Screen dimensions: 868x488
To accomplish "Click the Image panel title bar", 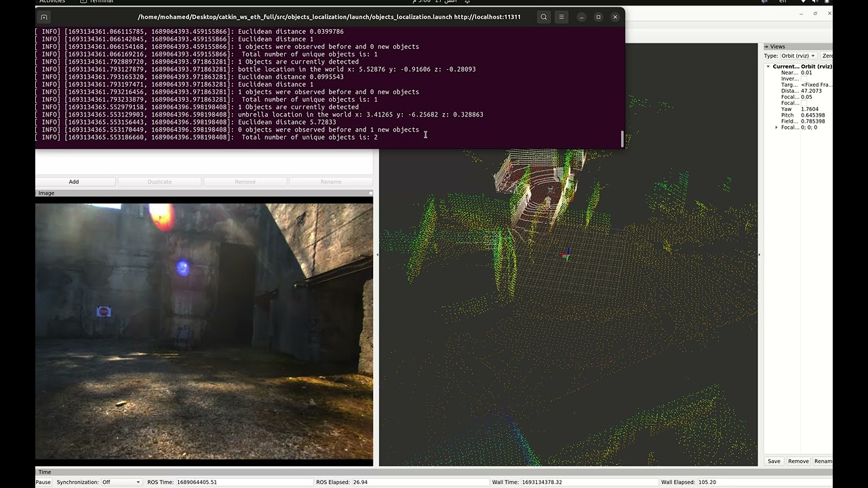I will [x=204, y=193].
